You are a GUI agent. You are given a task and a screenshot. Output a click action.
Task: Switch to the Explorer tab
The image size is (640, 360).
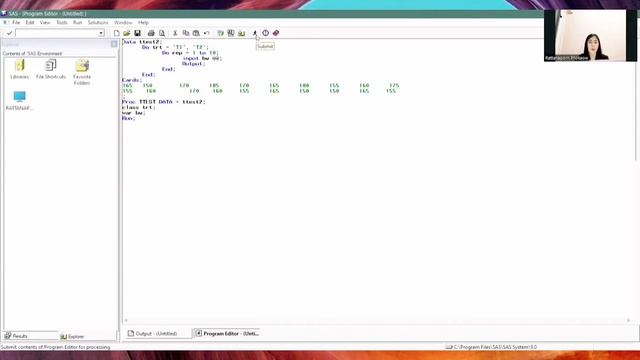coord(87,336)
